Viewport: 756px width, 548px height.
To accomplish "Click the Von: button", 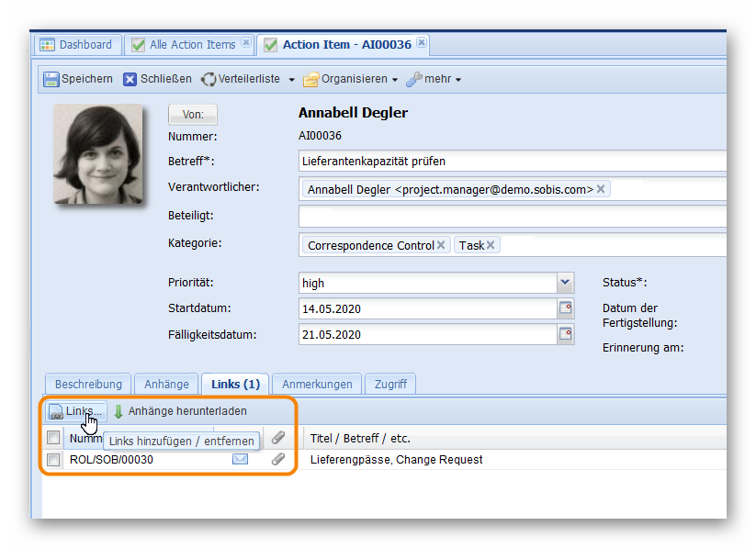I will click(x=192, y=115).
